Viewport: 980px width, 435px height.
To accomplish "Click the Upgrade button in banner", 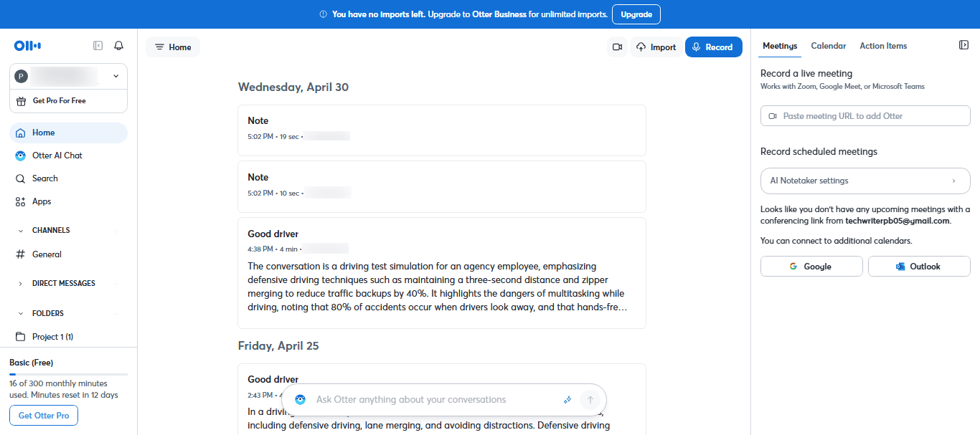I will pos(636,14).
